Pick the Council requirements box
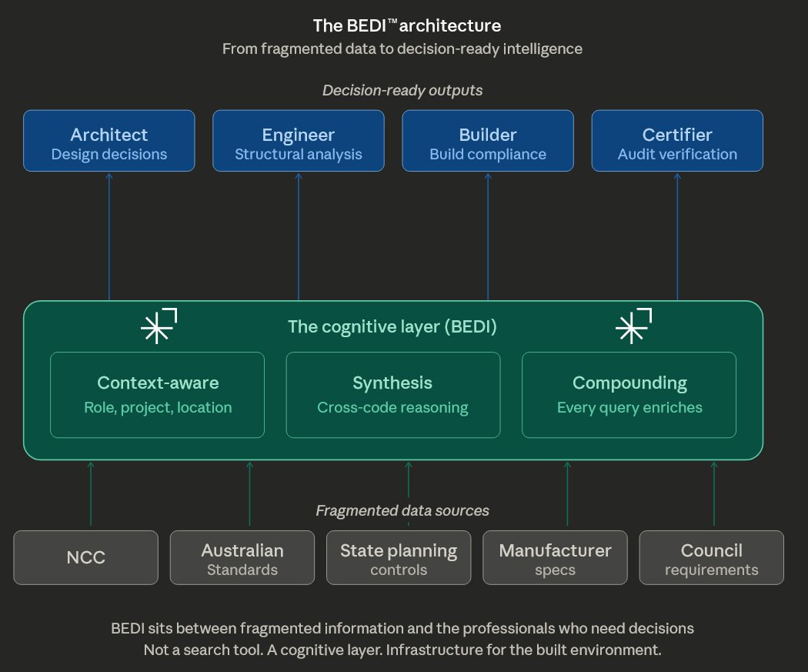The height and width of the screenshot is (672, 808). [712, 557]
